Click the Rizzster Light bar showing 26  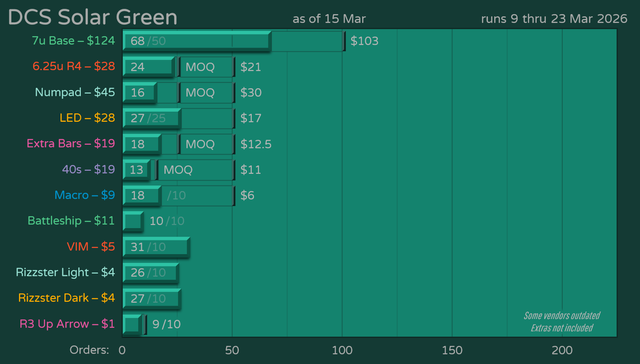(x=151, y=273)
